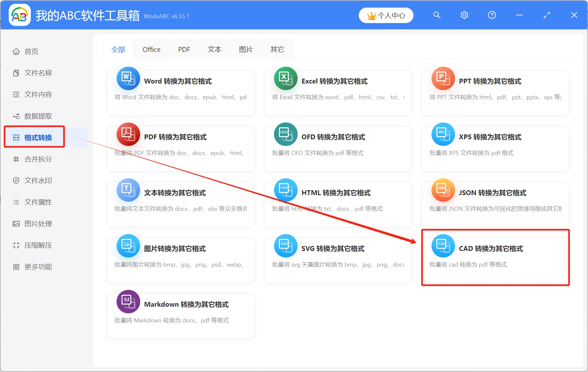Switch to the Office tab

(x=151, y=49)
